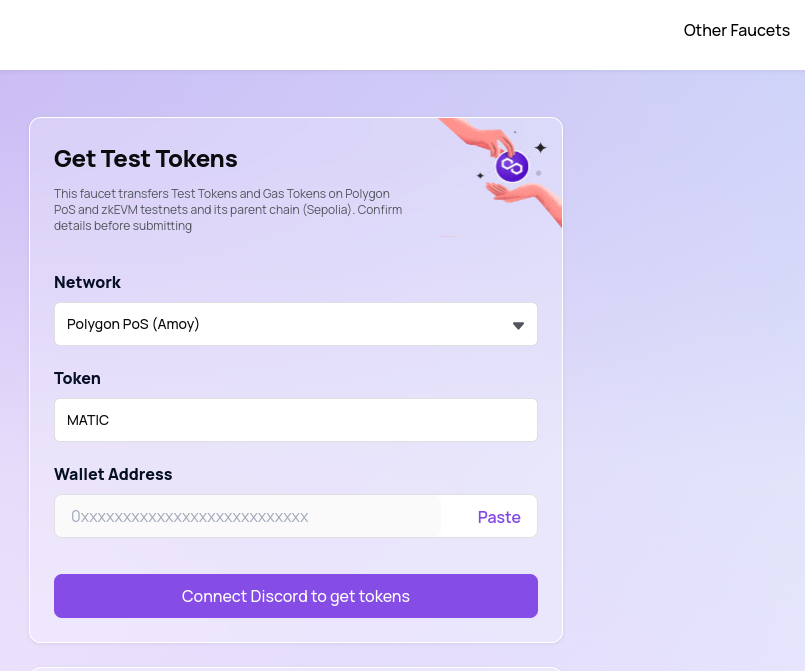805x671 pixels.
Task: Focus the Wallet Address input field
Action: 248,517
